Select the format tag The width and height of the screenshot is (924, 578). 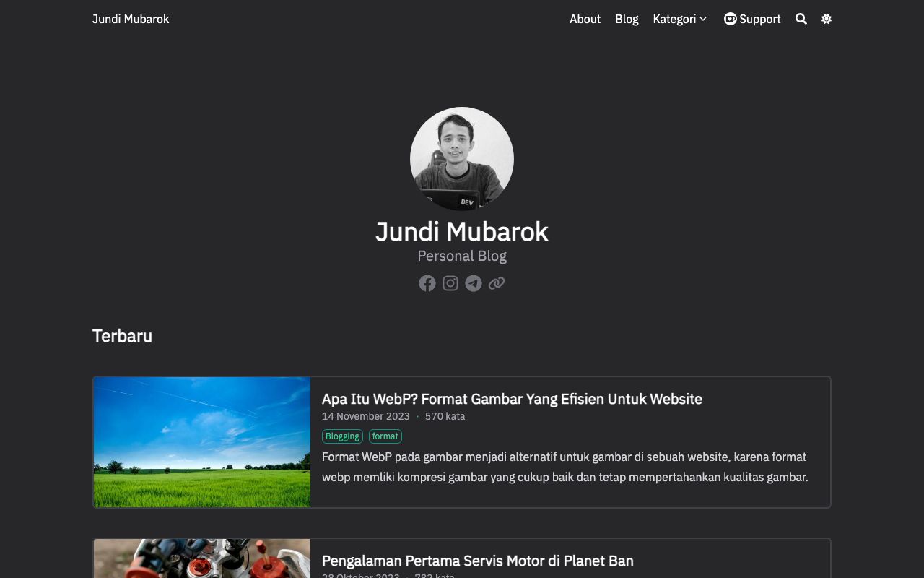(x=385, y=436)
